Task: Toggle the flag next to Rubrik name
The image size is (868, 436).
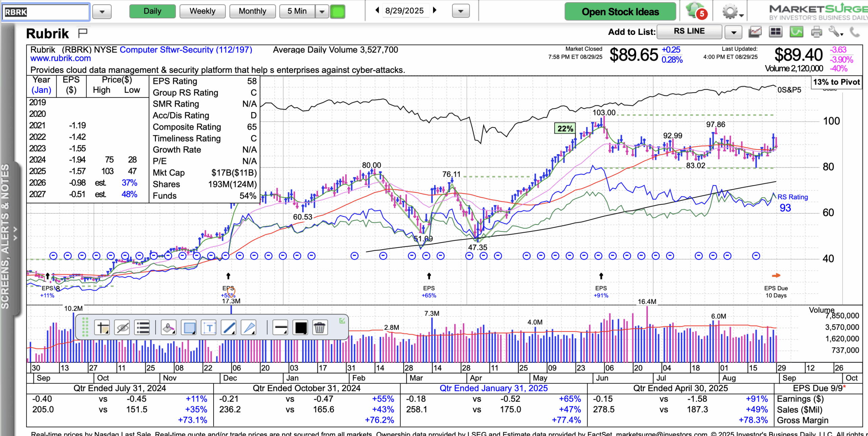Action: [83, 33]
